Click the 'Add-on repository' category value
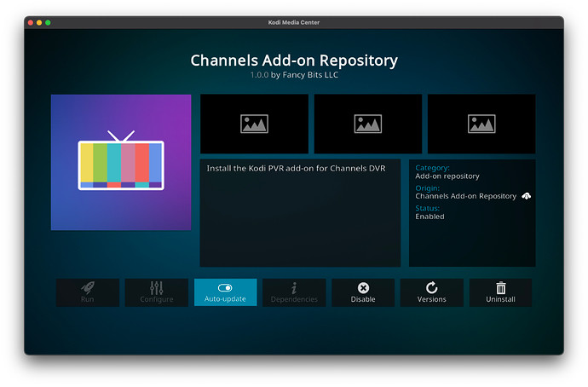Viewport: 588px width, 387px height. tap(447, 176)
